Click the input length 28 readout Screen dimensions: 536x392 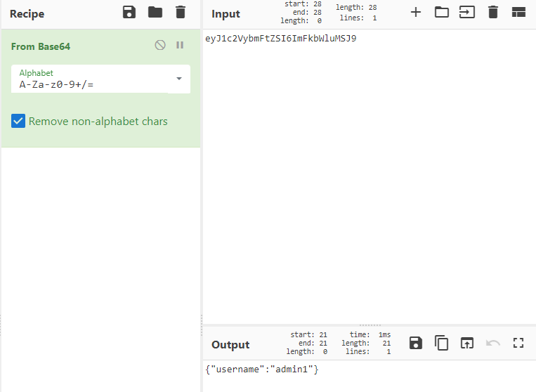(x=356, y=7)
